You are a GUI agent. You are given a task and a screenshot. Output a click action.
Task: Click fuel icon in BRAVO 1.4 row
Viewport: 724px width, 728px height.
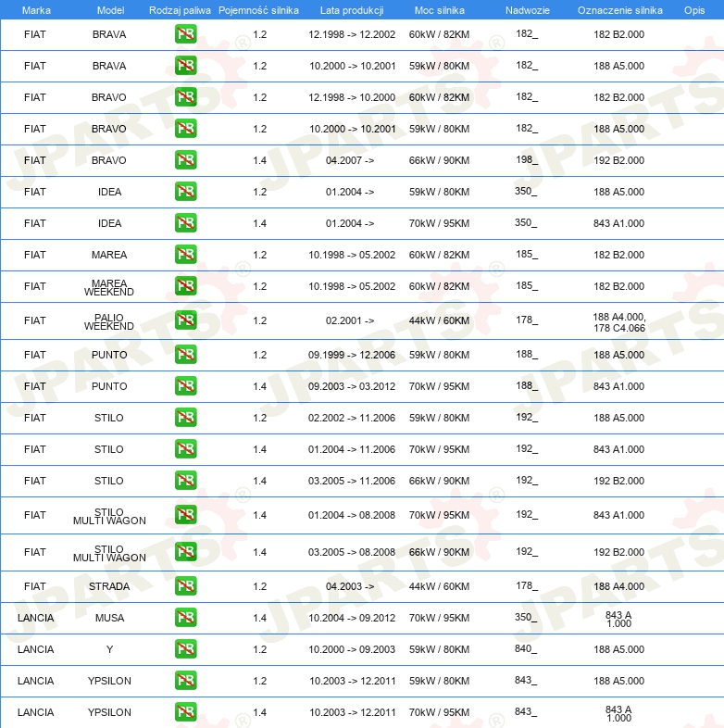186,160
